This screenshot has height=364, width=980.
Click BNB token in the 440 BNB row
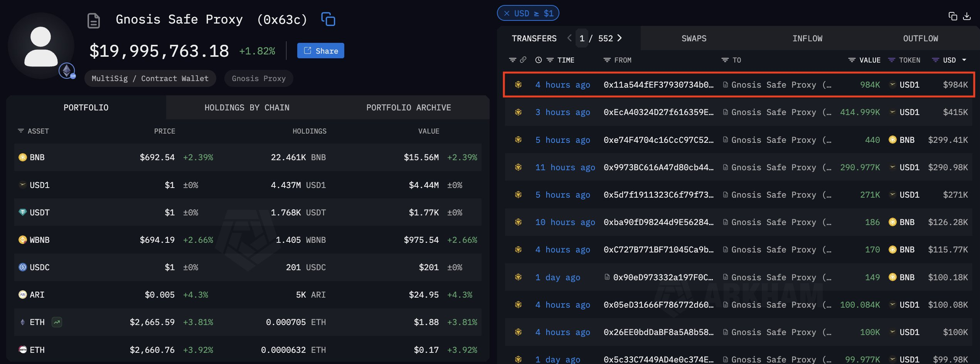[901, 140]
